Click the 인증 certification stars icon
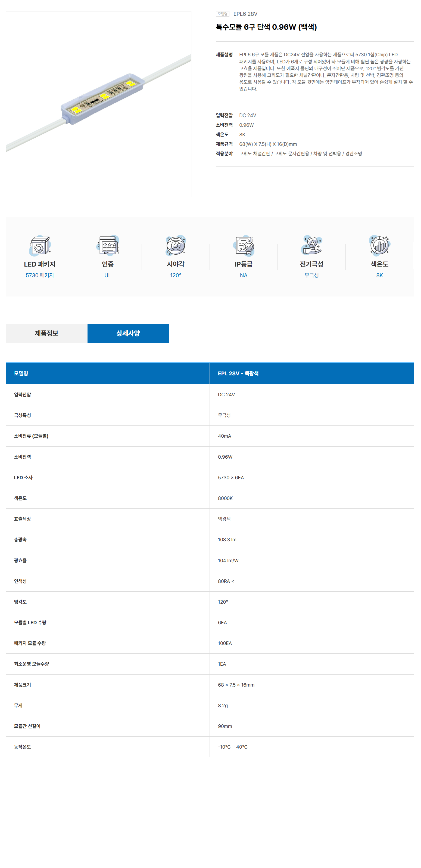This screenshot has height=868, width=421. (x=108, y=245)
